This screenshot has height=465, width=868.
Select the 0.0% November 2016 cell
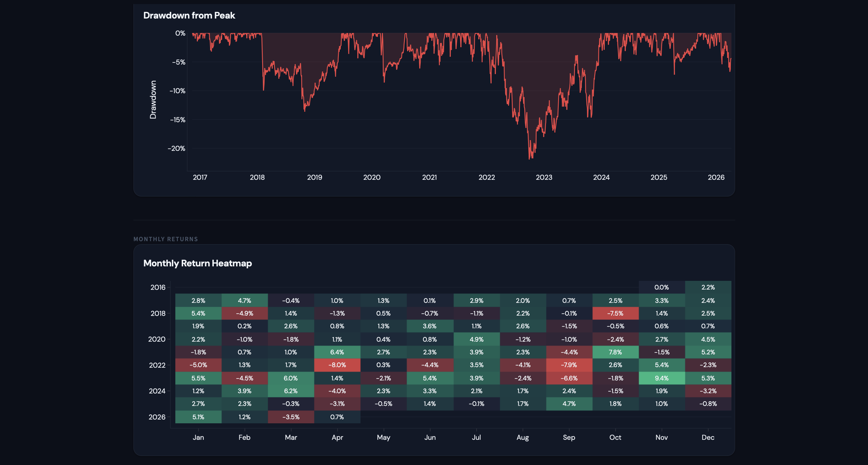661,287
